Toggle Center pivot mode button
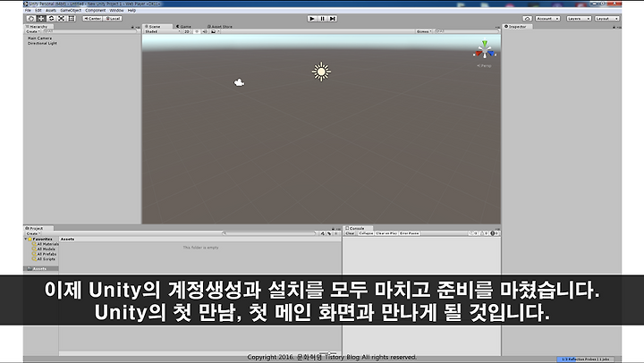 tap(92, 19)
